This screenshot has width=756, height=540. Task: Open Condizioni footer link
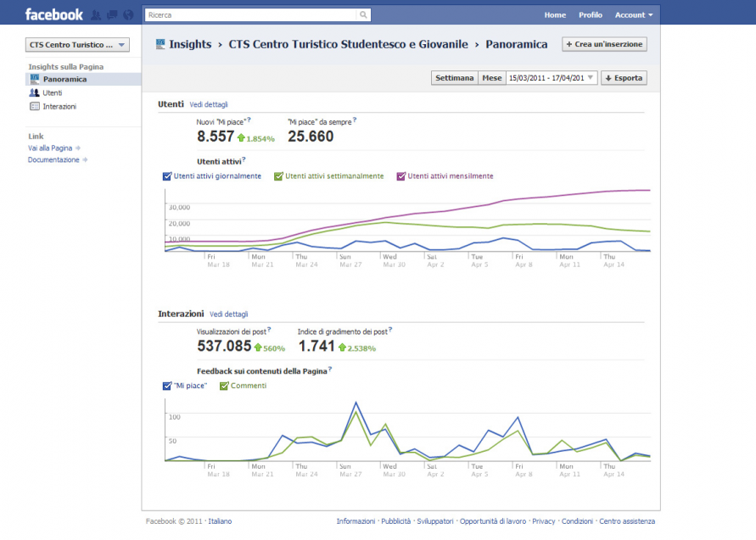click(x=577, y=521)
